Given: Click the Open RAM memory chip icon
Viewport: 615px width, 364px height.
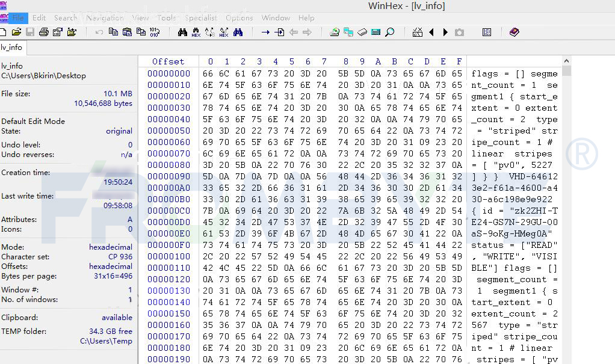Looking at the screenshot, I should 362,32.
